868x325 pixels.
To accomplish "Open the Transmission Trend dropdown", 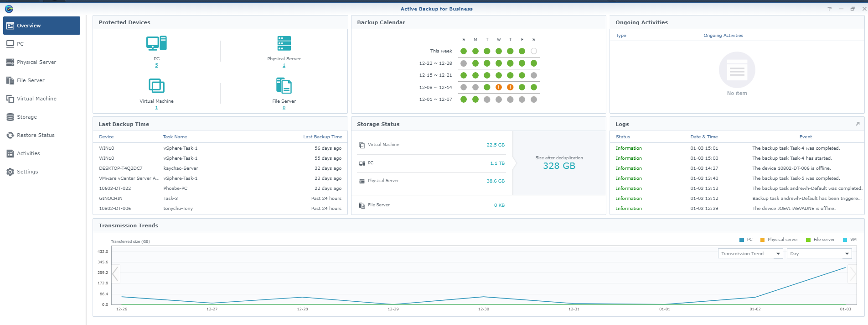I will pos(750,254).
